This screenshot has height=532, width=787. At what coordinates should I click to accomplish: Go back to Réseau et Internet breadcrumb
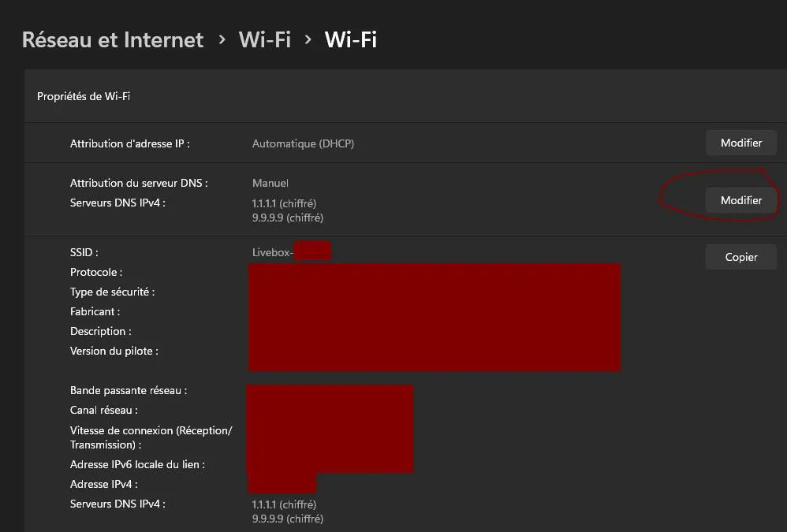(113, 39)
